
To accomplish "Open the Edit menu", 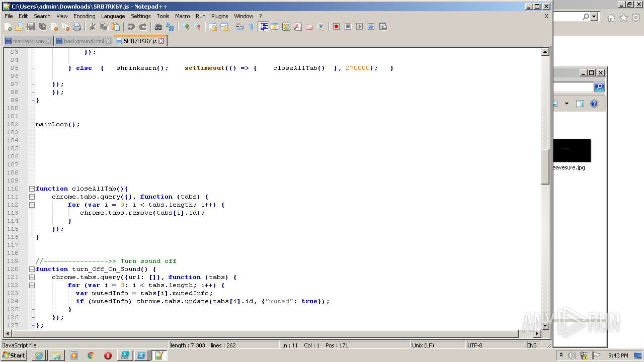I will coord(23,16).
